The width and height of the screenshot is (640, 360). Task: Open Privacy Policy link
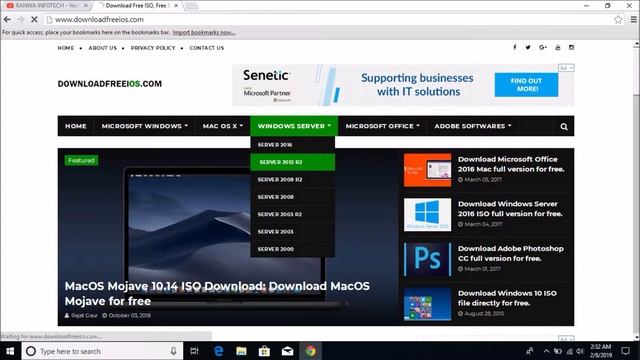coord(153,48)
